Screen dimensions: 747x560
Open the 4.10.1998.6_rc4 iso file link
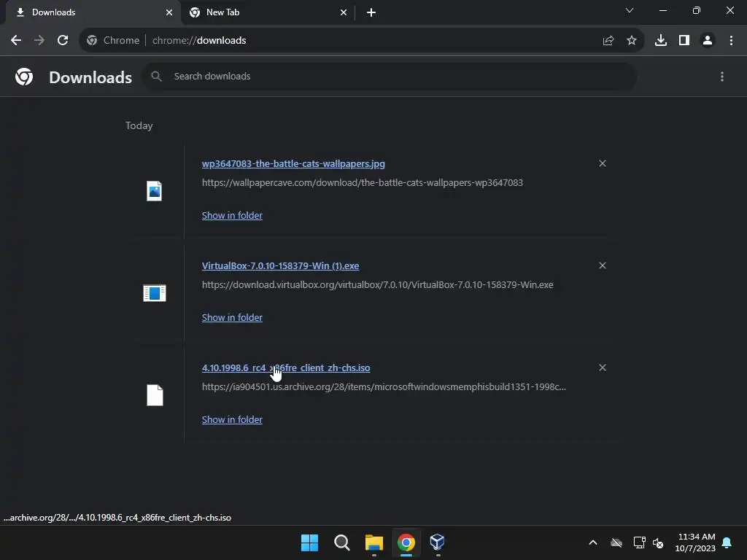(x=286, y=368)
